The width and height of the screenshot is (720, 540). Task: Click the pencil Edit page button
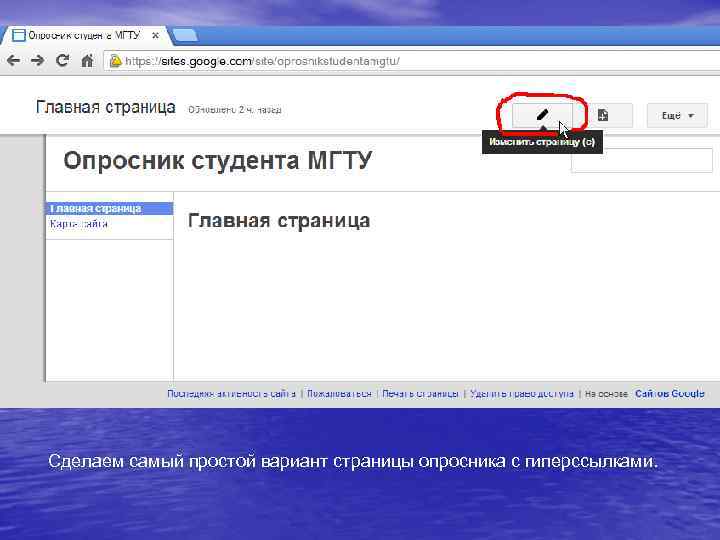coord(542,115)
